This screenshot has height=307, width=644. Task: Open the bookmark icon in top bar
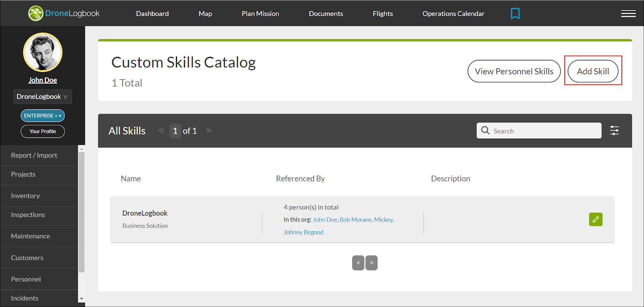coord(515,14)
